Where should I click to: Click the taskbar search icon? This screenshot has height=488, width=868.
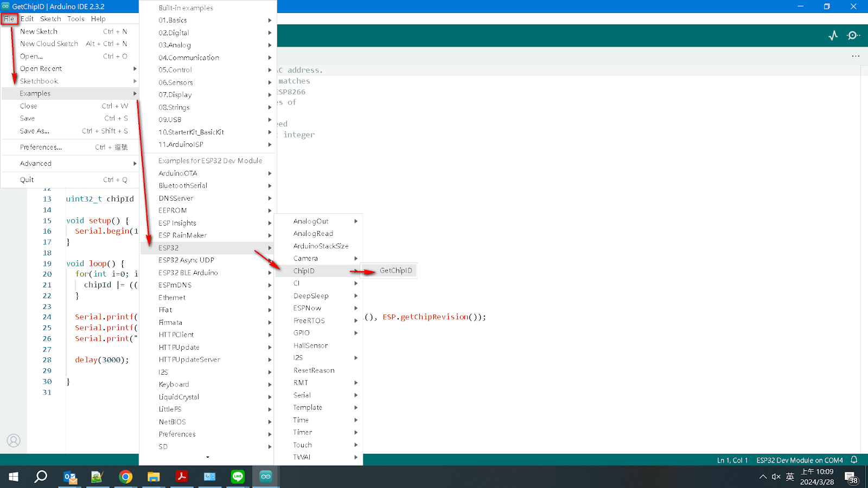(x=41, y=477)
